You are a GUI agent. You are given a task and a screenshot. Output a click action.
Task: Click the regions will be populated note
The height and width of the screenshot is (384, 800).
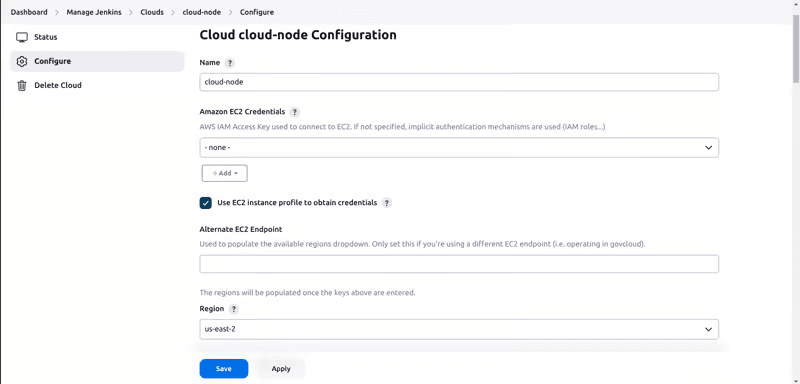click(307, 293)
